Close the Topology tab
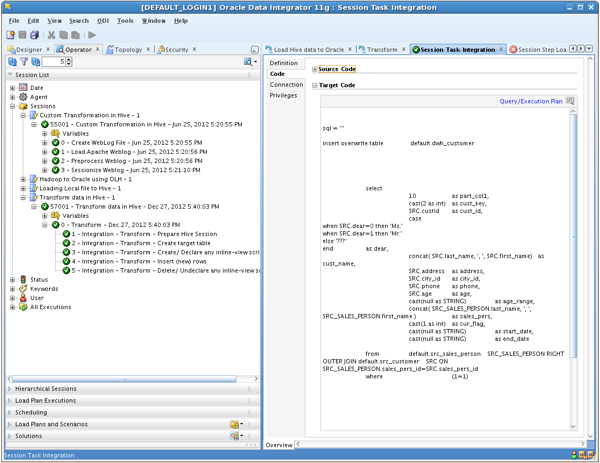 (x=148, y=49)
